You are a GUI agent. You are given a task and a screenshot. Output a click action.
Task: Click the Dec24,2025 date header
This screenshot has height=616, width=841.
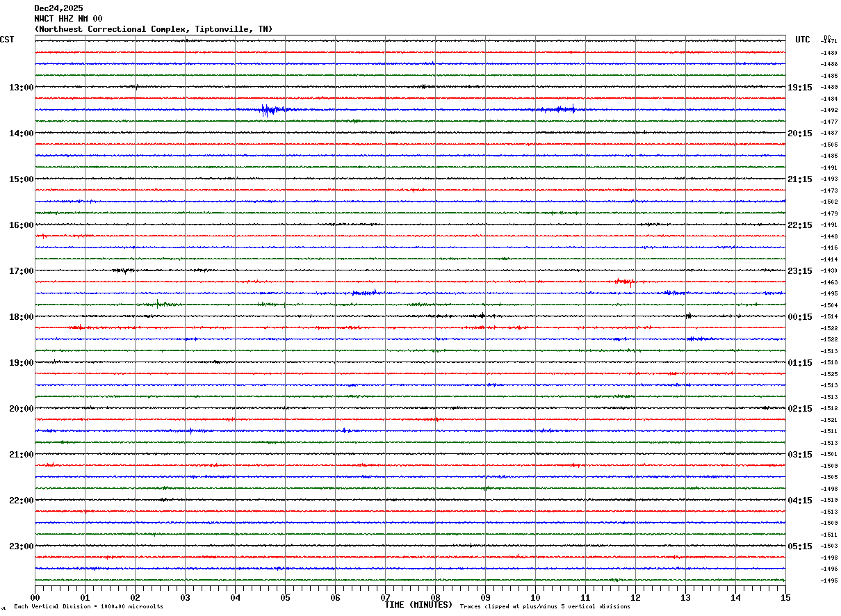[x=58, y=8]
